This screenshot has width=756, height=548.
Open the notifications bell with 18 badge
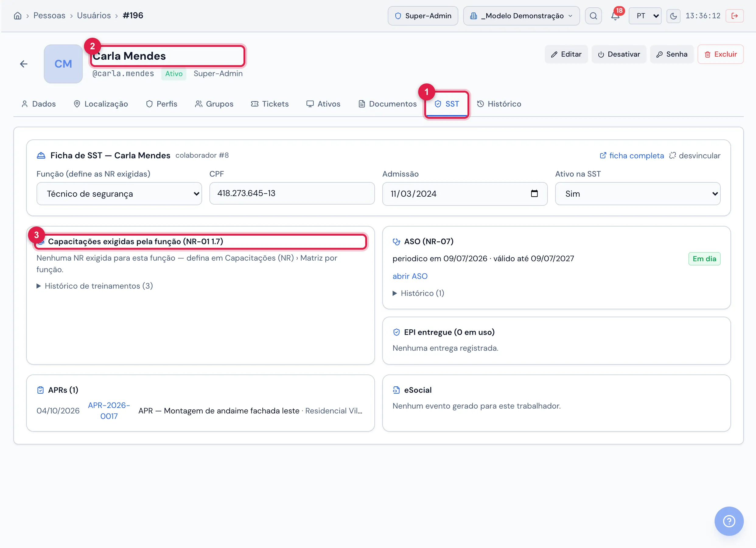pos(615,16)
